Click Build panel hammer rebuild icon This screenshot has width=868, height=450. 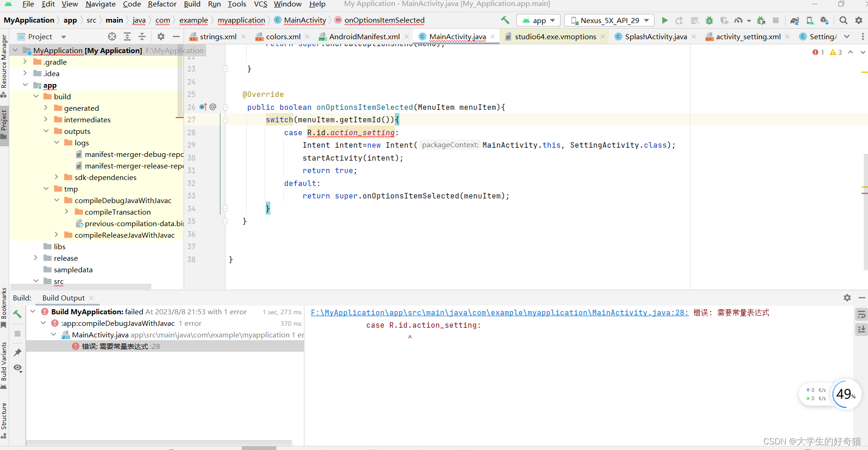tap(17, 314)
